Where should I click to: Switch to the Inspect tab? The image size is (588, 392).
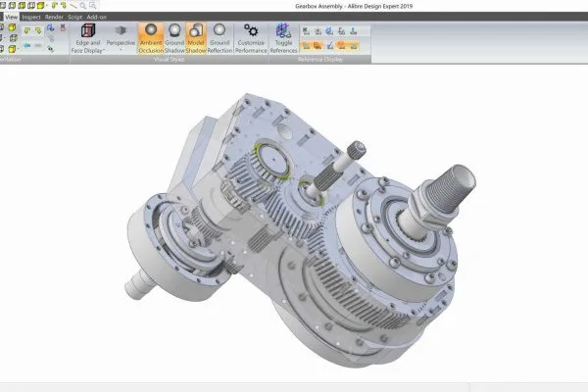point(31,17)
